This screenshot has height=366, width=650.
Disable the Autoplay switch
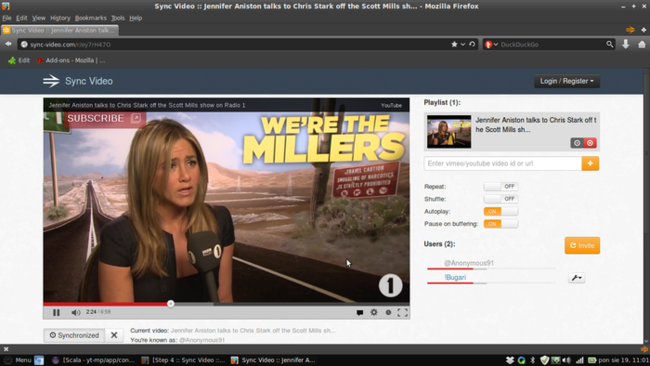501,211
